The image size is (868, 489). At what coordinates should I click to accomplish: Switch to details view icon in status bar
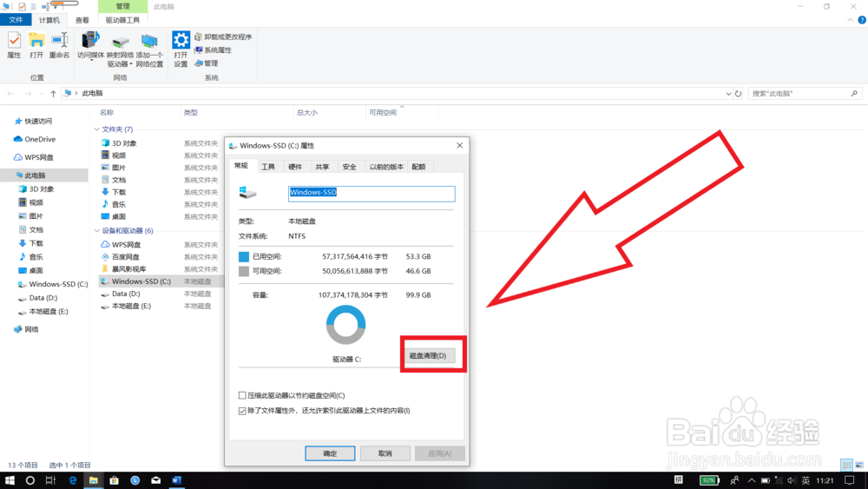[x=846, y=466]
